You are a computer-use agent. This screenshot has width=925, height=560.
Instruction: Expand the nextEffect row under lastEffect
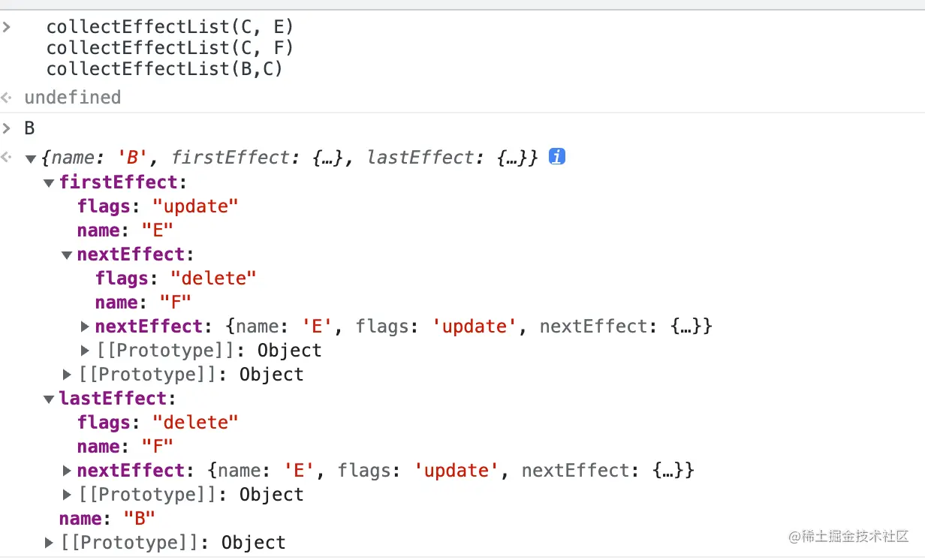[x=67, y=471]
